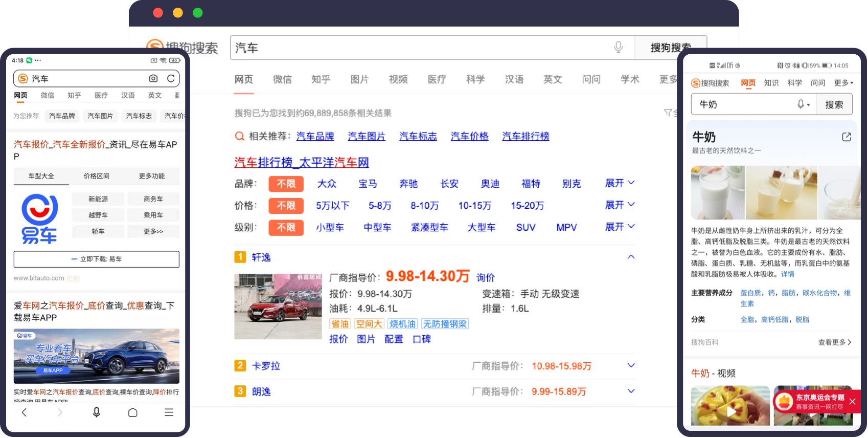Click the magnifier icon beside 相关推荐
Screen dimensions: 868x438
click(239, 136)
